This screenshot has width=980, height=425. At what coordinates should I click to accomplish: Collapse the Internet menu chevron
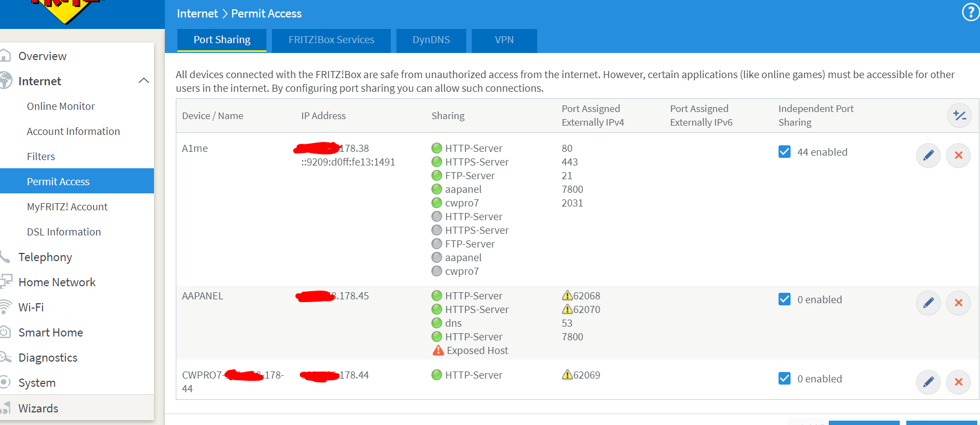click(x=144, y=81)
